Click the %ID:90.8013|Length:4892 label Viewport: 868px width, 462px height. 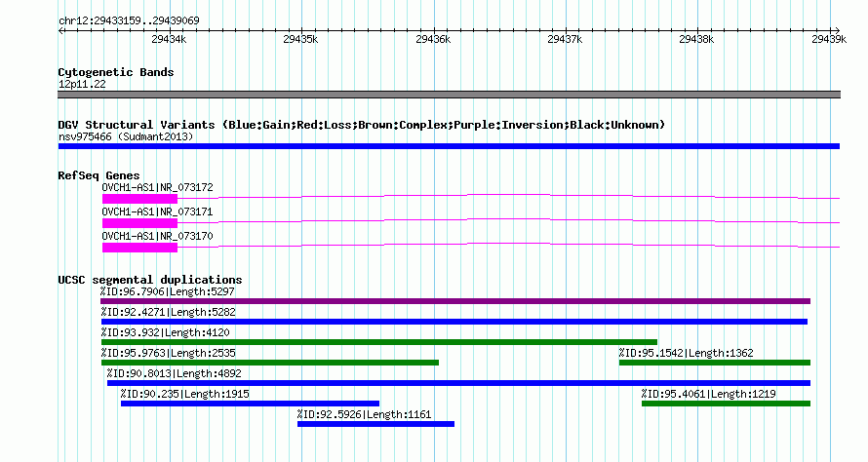tap(175, 373)
